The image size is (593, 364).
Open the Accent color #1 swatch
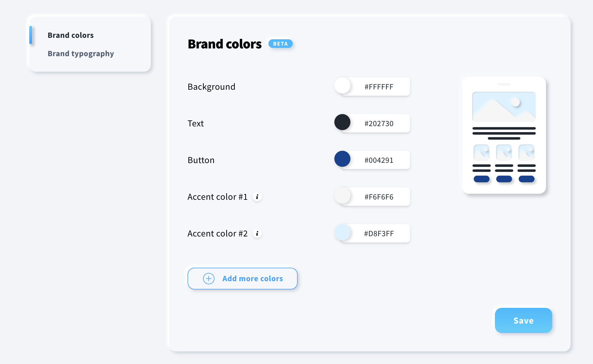point(342,195)
